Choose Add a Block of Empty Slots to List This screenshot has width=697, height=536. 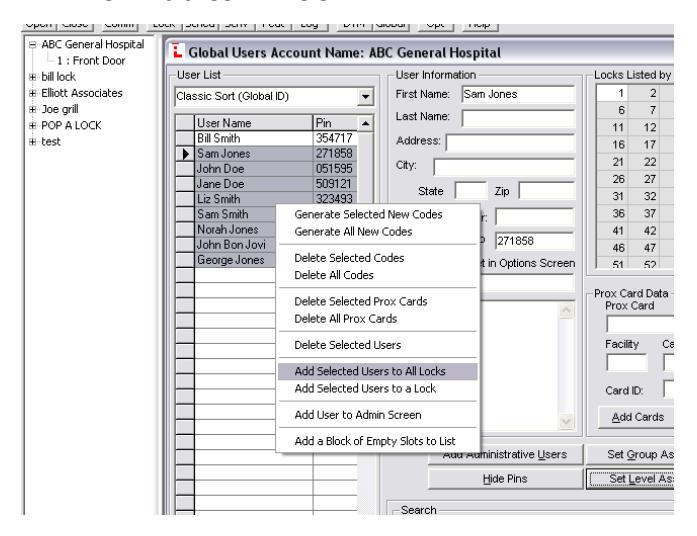click(375, 441)
